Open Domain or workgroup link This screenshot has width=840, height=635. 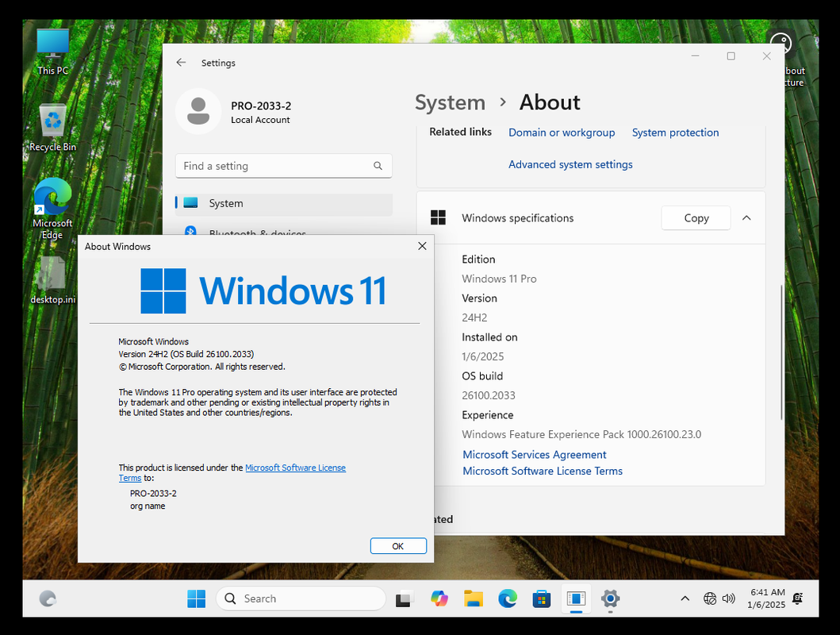(x=562, y=133)
